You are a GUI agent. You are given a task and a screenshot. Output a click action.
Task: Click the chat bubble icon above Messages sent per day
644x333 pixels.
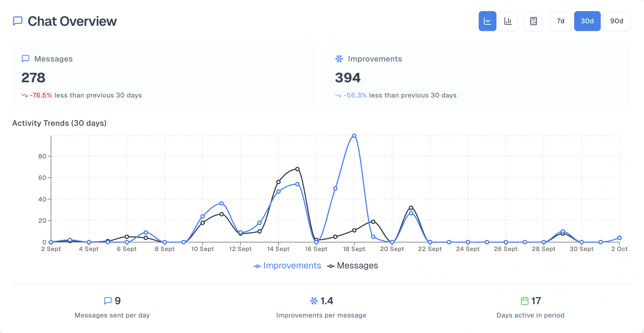108,301
